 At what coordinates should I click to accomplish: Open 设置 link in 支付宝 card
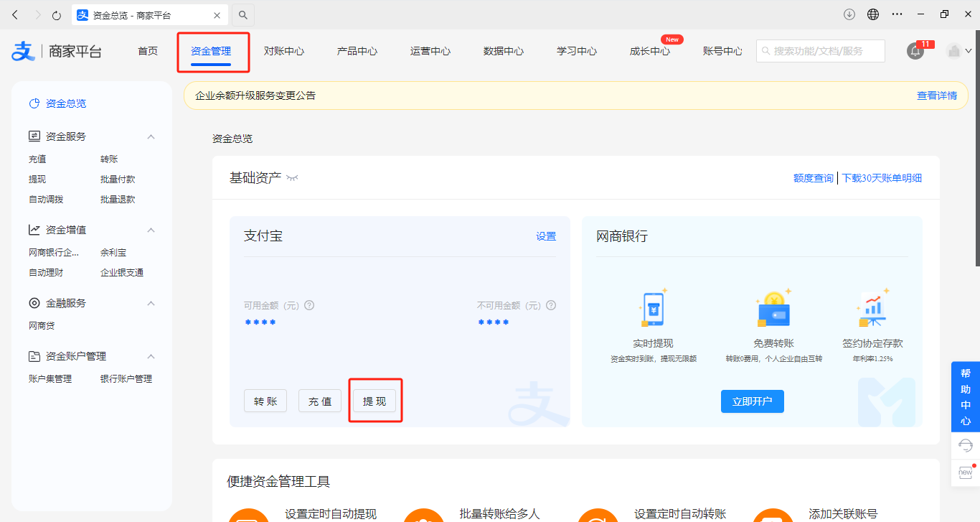(x=546, y=236)
